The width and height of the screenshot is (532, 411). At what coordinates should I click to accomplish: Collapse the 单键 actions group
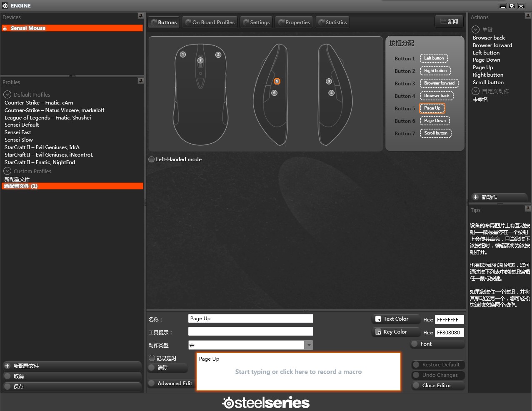pos(475,30)
